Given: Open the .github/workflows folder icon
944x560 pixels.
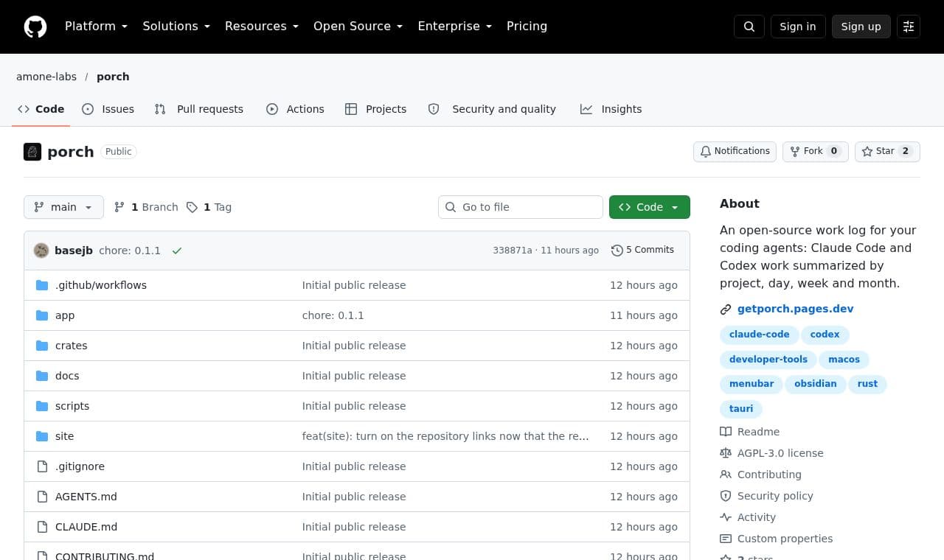Looking at the screenshot, I should tap(42, 285).
